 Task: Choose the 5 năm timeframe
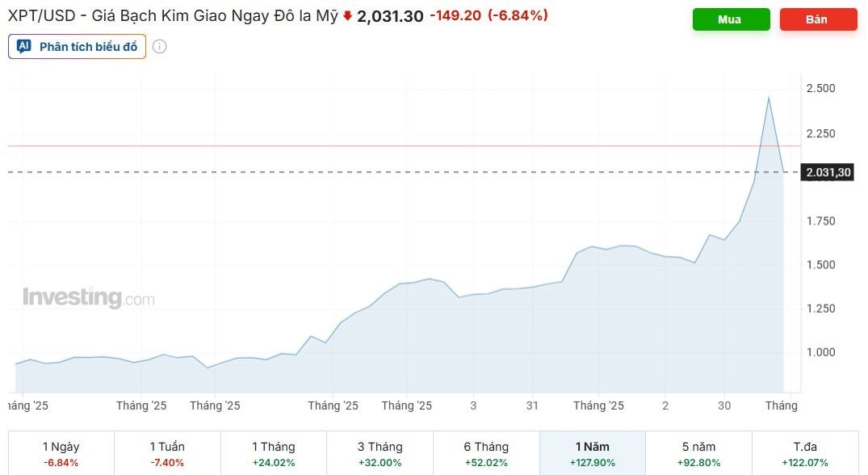(698, 453)
